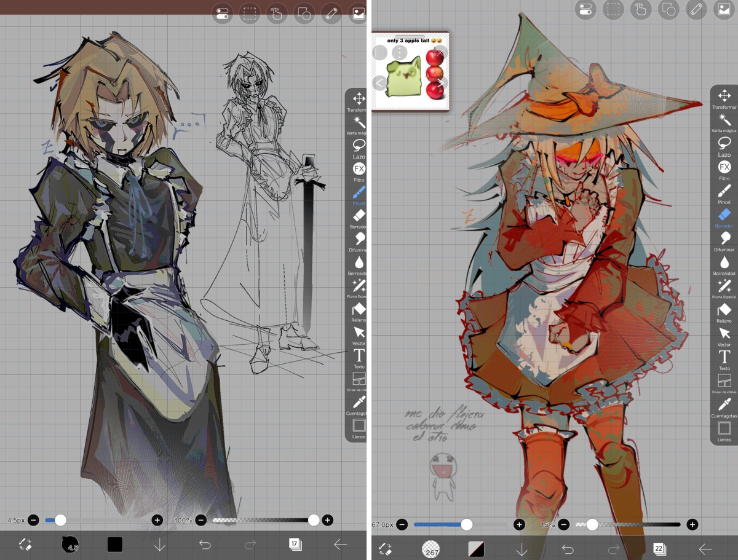Open transparent/black color swatch in right screenshot

tap(476, 549)
